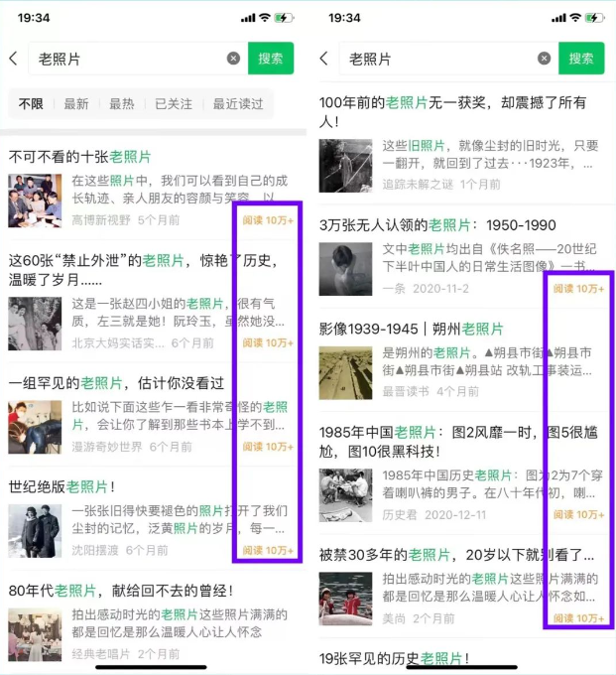Tap the back arrow on the left phone screen
This screenshot has height=675, width=616.
click(x=13, y=59)
